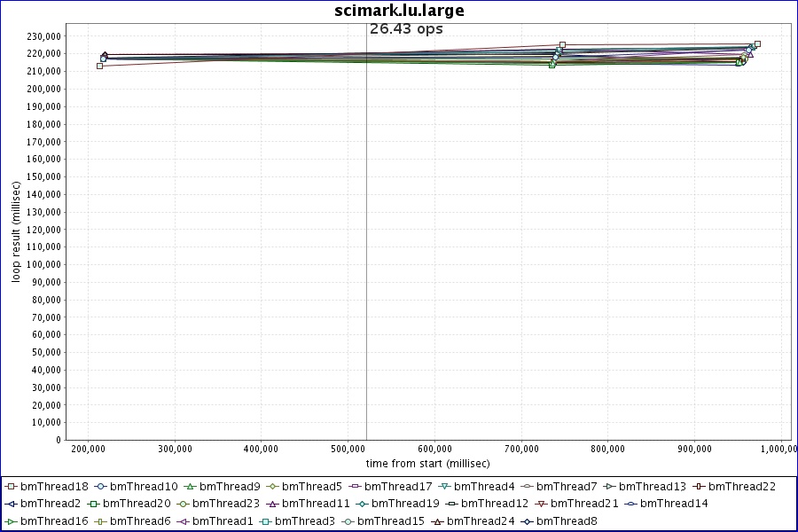Click the "time from start (millisec)" axis label
Viewport: 798px width, 532px height.
(427, 464)
